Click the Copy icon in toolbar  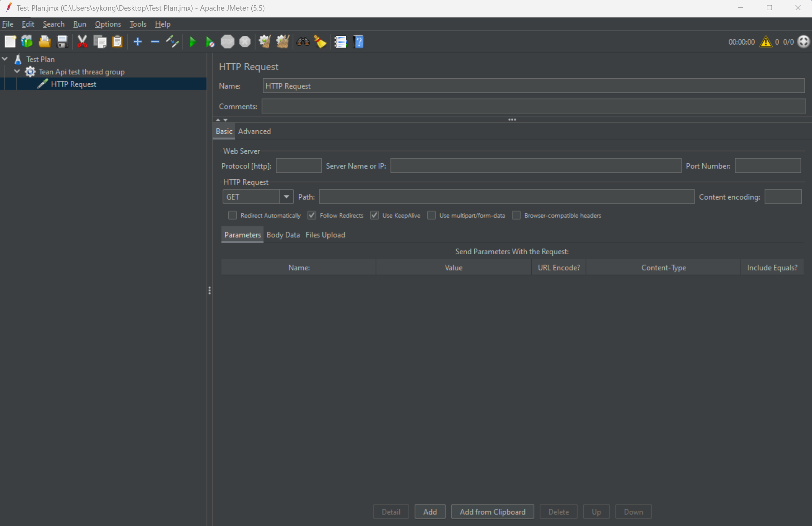[100, 42]
